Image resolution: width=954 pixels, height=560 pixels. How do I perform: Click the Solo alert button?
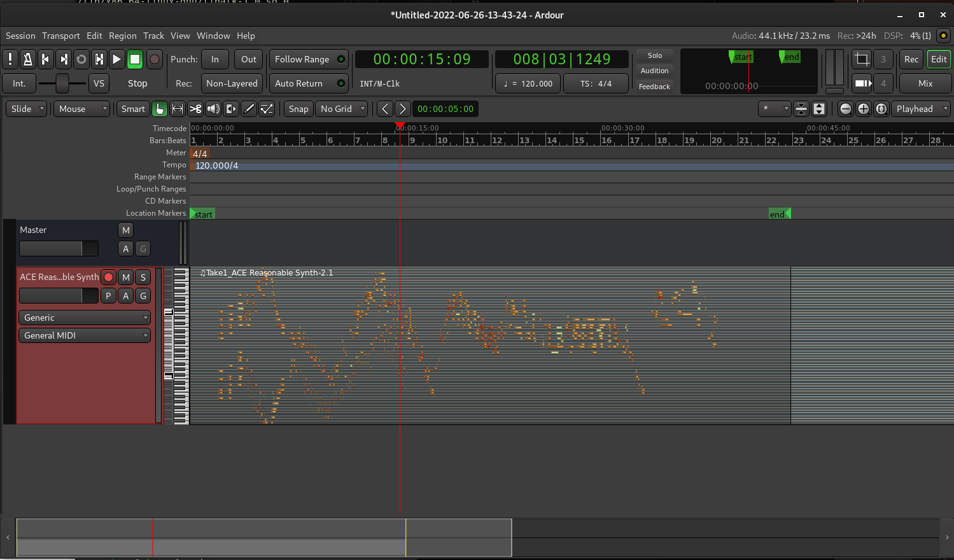tap(655, 55)
